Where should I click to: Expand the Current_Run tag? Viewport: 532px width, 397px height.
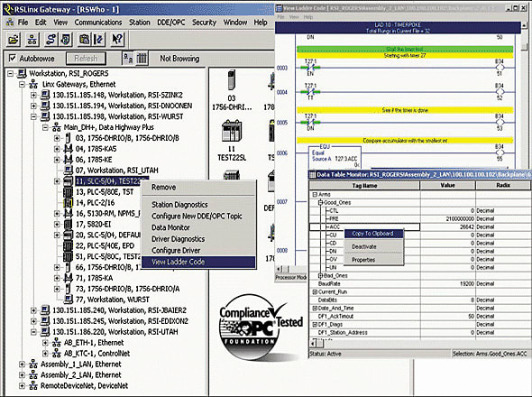tap(315, 291)
